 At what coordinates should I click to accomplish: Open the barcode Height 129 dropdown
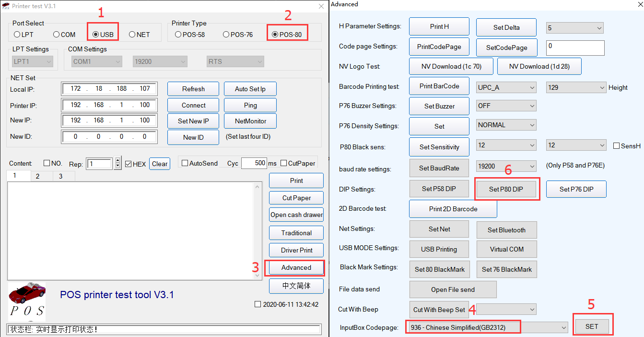(576, 87)
